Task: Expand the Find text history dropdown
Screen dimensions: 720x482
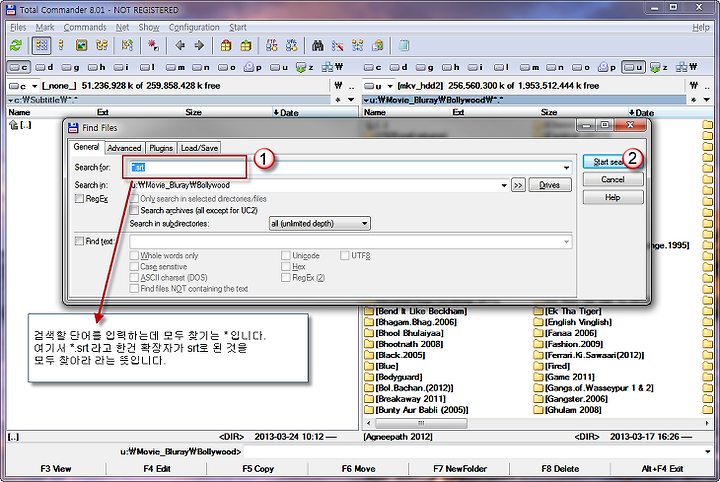Action: [566, 241]
